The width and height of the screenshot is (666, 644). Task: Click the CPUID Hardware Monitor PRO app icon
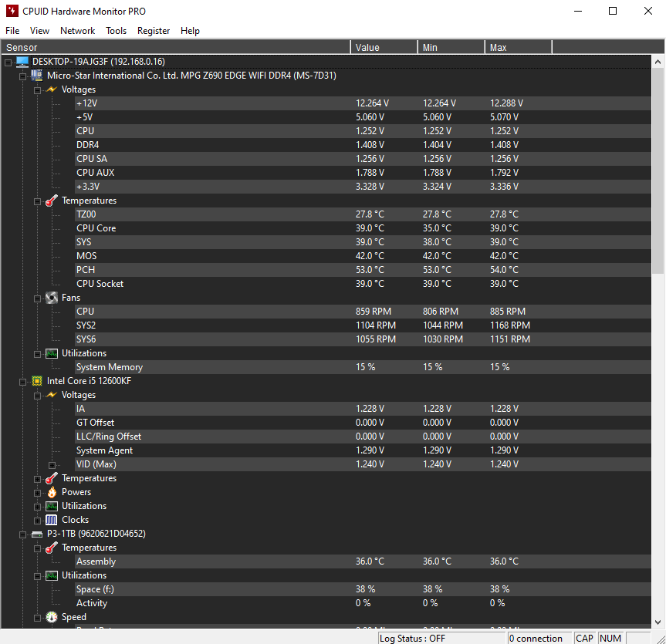pyautogui.click(x=12, y=11)
